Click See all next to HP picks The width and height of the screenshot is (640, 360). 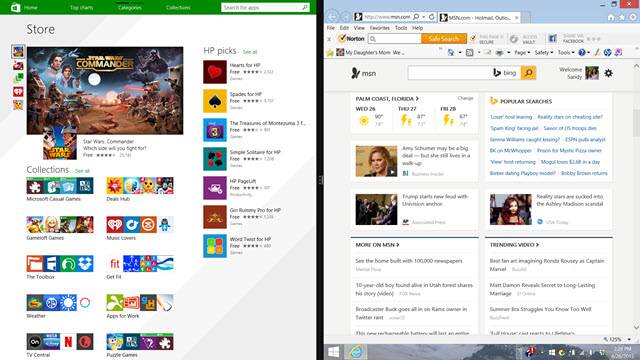coord(250,52)
